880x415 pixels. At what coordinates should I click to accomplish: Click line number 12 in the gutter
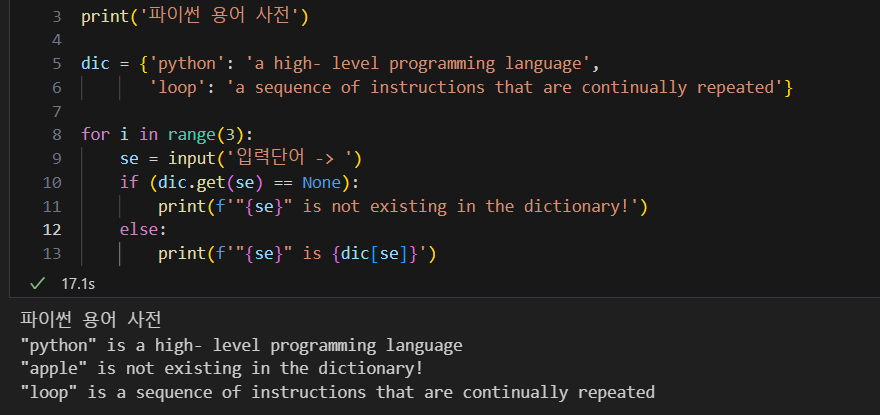[x=52, y=230]
